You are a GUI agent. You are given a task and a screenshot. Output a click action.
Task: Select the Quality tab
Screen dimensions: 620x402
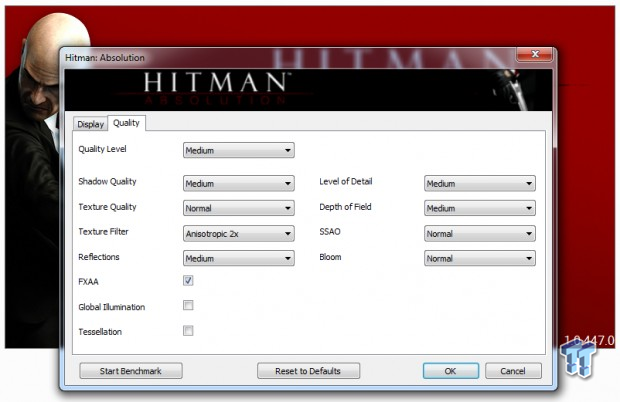(x=126, y=123)
